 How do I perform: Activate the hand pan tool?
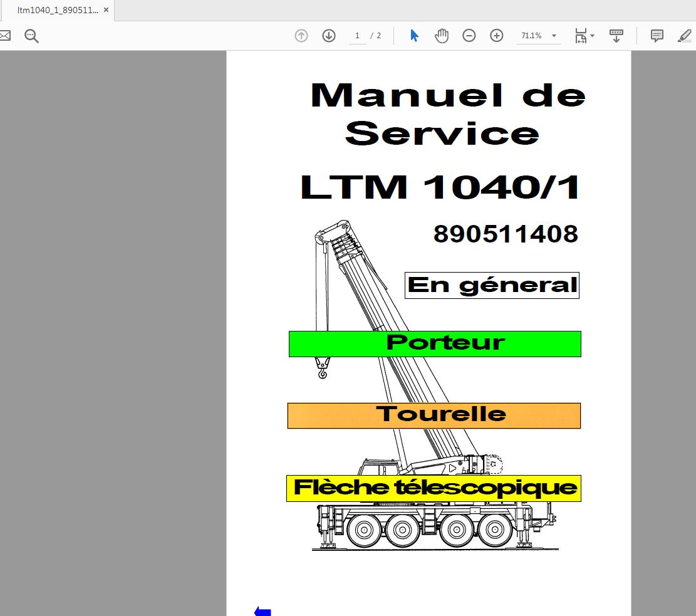(442, 36)
